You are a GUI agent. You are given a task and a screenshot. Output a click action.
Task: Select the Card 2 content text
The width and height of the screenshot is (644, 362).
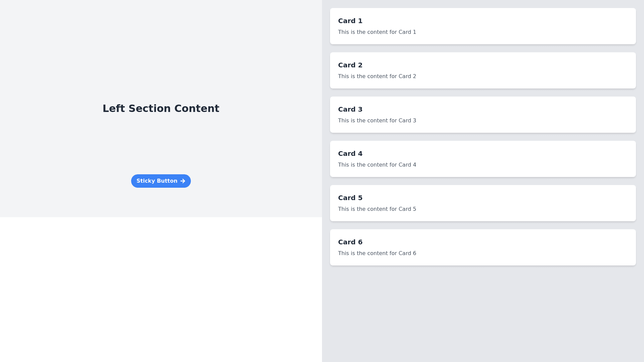[x=377, y=76]
